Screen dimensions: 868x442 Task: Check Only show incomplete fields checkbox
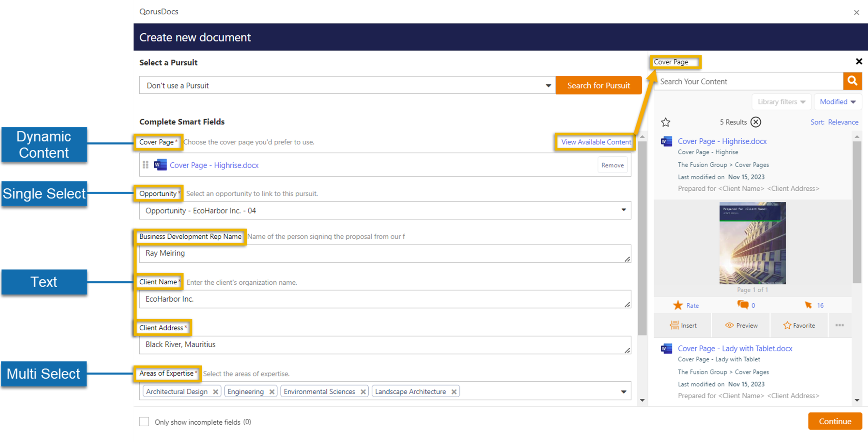(x=144, y=421)
